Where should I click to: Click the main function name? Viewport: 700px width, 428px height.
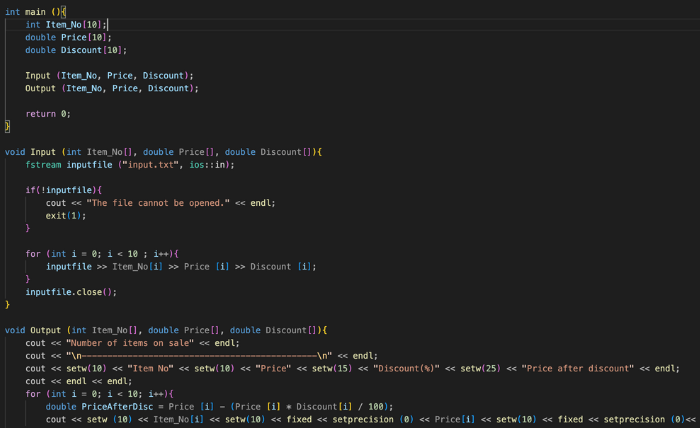coord(36,10)
